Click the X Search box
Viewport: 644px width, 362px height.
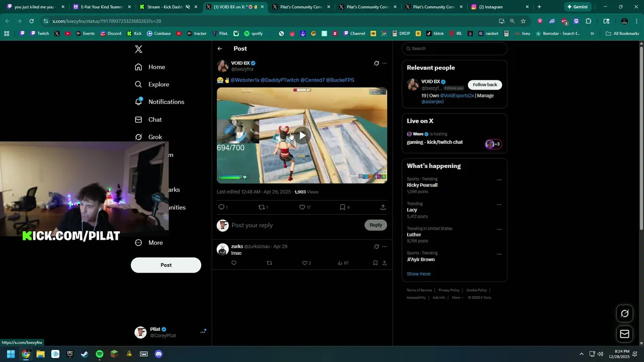point(454,49)
